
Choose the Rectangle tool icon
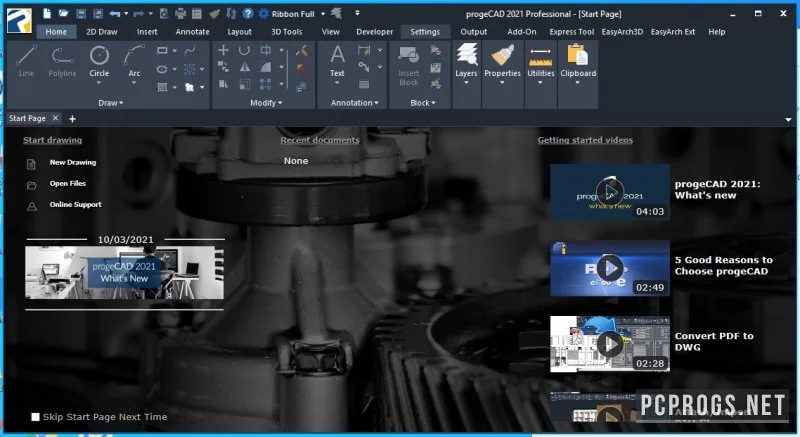pos(162,50)
